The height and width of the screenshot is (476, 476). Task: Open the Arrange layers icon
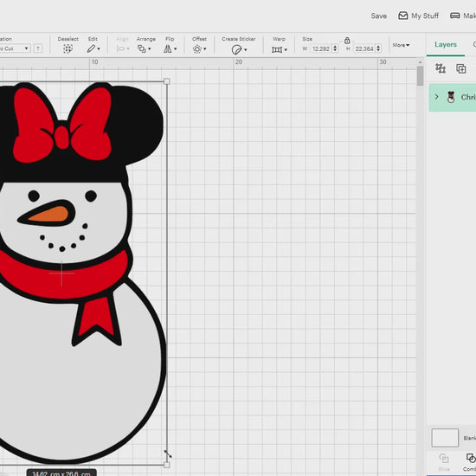[142, 48]
